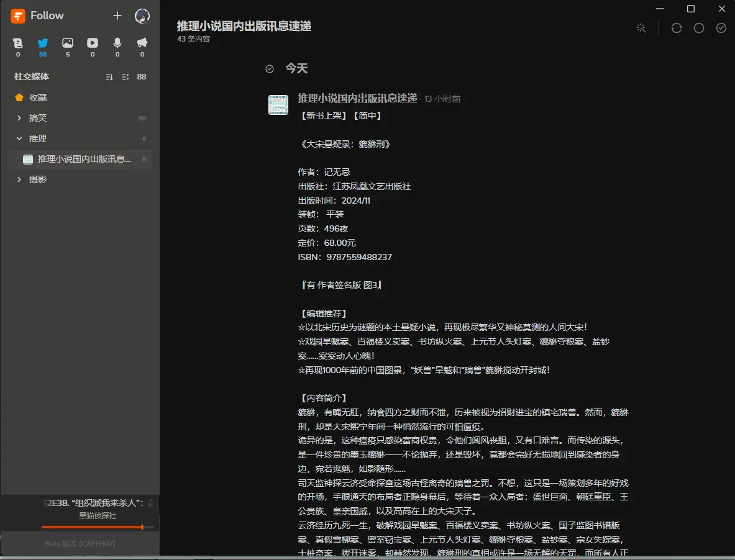Expand the 摄影 folder

click(x=19, y=179)
